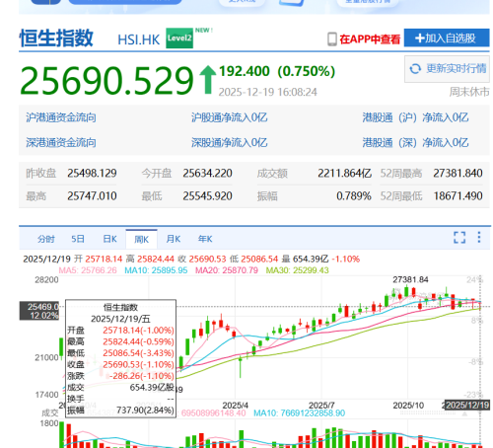Click the 2025/12/19 date marker on chart axis
Screen dimensions: 493x448
pos(466,405)
